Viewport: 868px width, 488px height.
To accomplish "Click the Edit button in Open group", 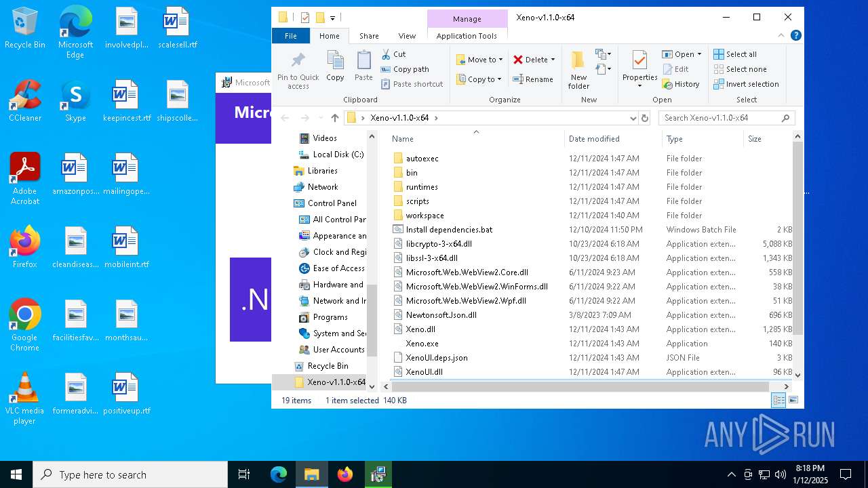I will click(675, 69).
